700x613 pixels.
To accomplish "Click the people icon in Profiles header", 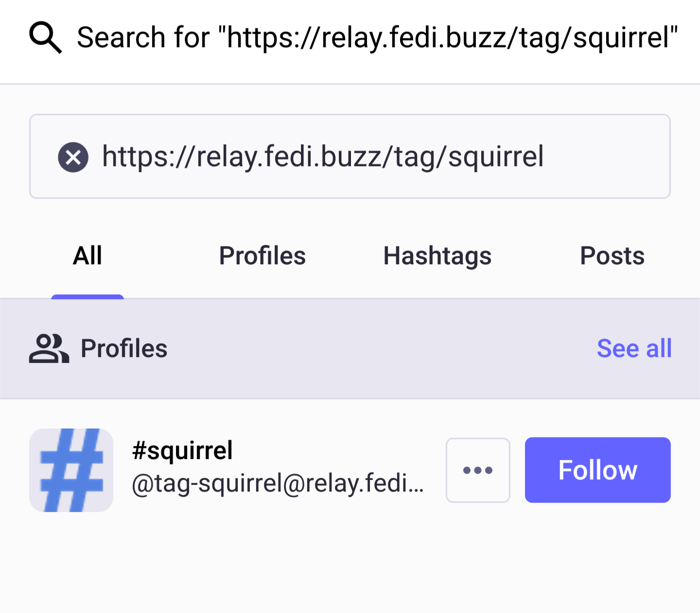I will 49,349.
